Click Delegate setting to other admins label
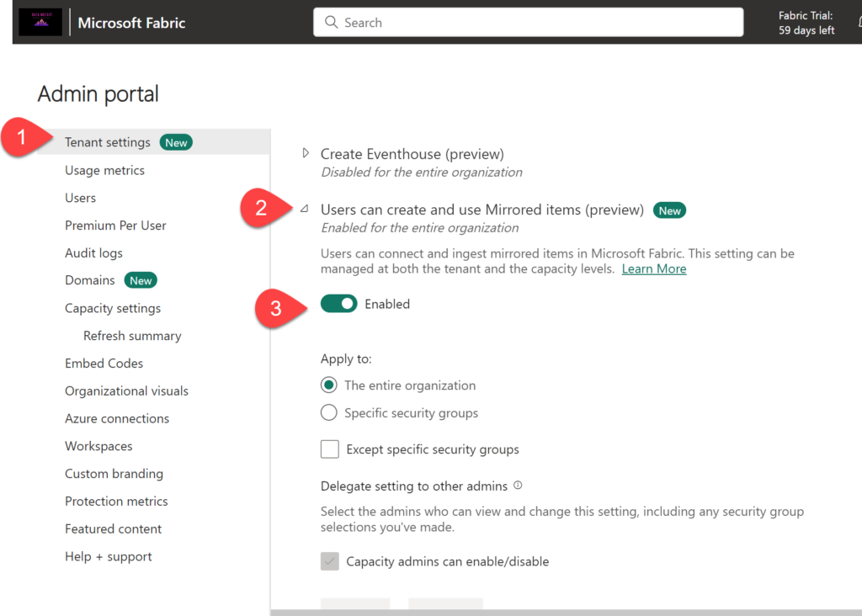This screenshot has height=616, width=862. coord(414,486)
